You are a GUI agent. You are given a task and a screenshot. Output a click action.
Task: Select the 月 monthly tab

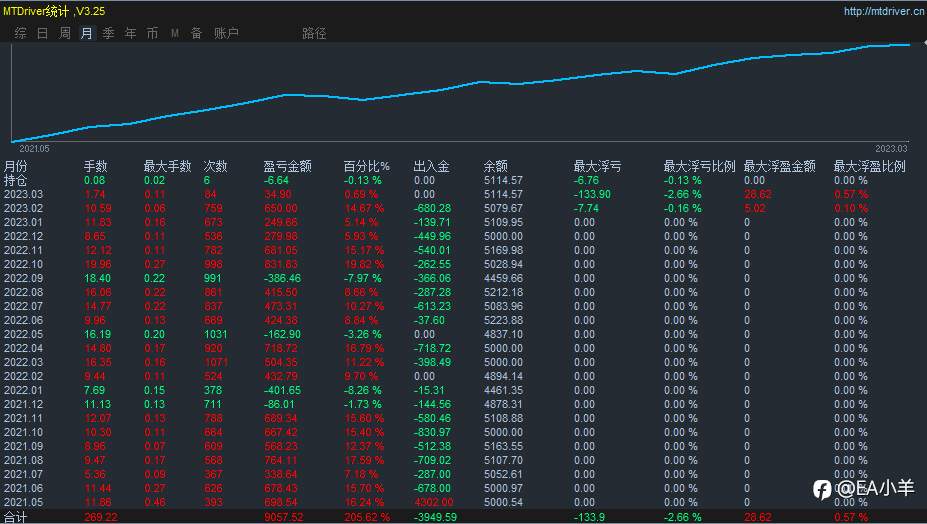click(x=86, y=33)
